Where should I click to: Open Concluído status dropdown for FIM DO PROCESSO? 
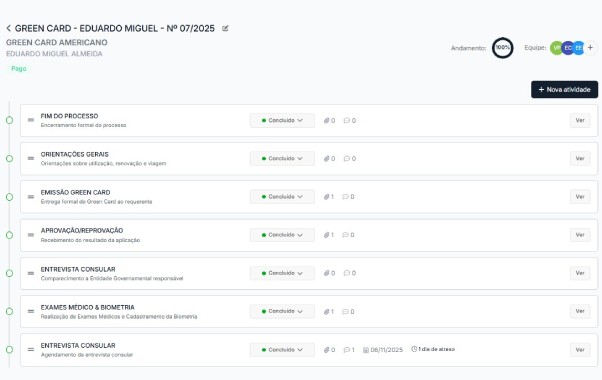tap(282, 121)
